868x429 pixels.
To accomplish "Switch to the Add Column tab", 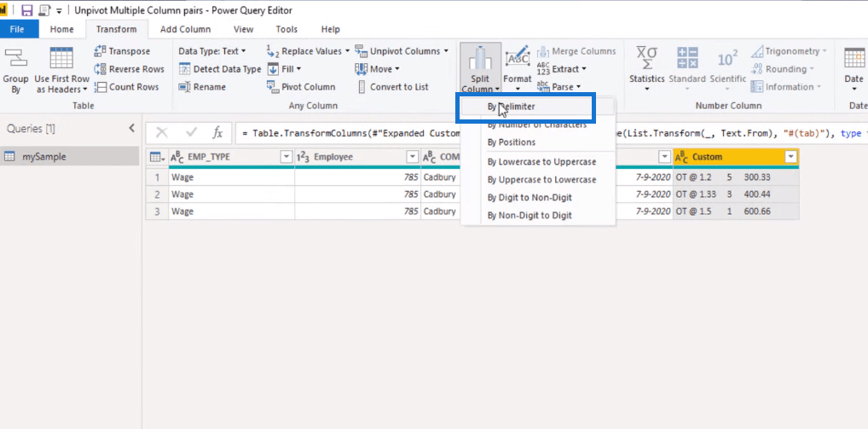I will click(185, 29).
